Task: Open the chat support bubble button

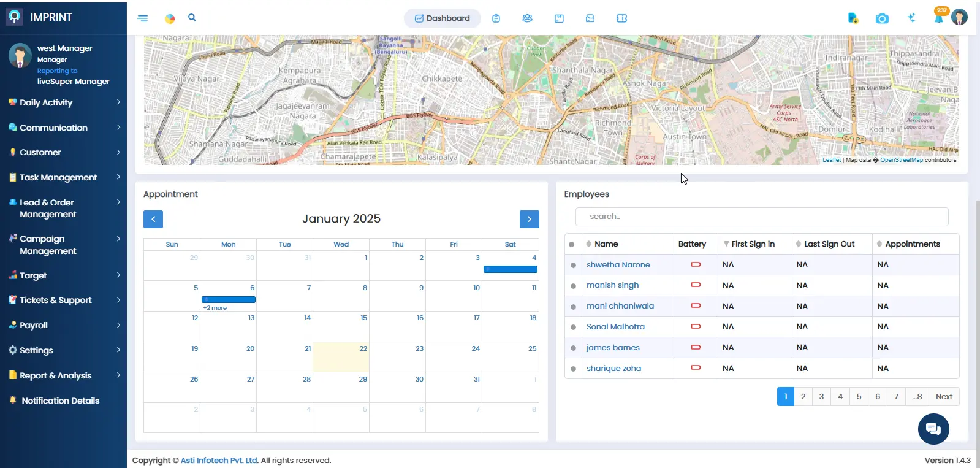Action: (x=933, y=429)
